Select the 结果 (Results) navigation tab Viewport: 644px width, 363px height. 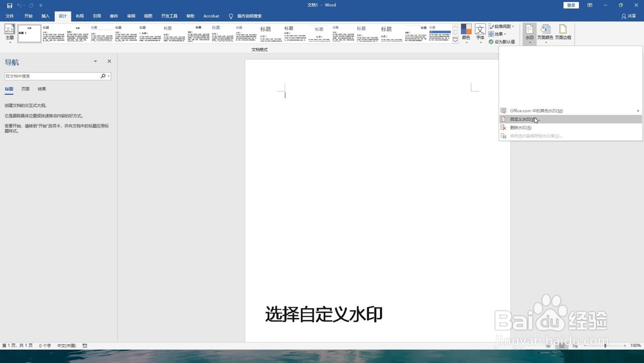coord(42,89)
